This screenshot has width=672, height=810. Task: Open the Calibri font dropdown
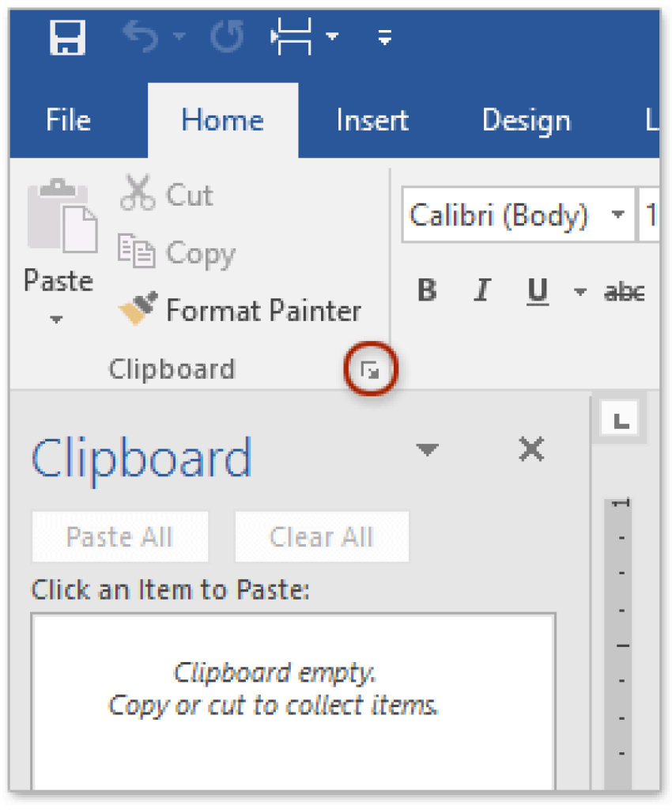tap(618, 214)
